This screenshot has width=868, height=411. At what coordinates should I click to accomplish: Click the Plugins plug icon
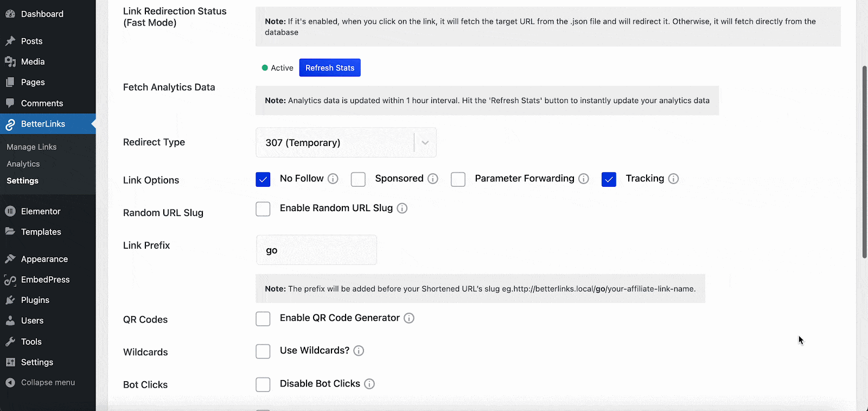pyautogui.click(x=10, y=300)
